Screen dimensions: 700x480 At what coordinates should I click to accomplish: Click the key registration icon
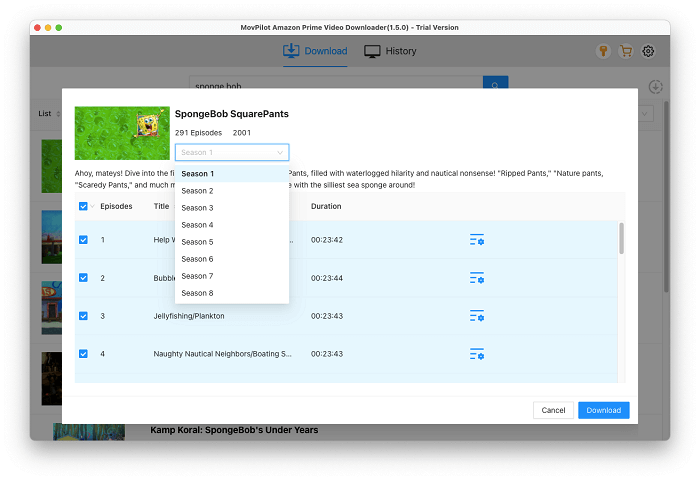[x=603, y=51]
